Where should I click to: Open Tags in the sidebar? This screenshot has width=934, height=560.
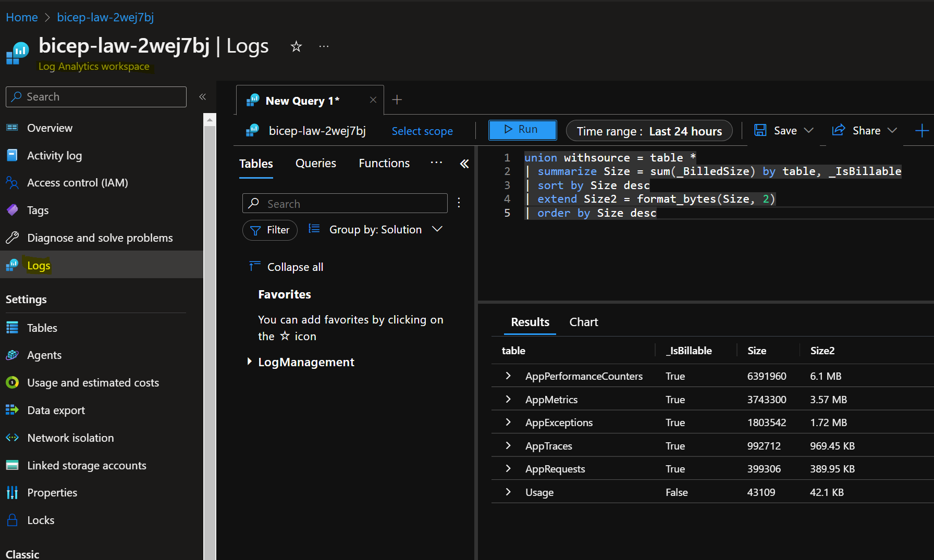click(38, 210)
